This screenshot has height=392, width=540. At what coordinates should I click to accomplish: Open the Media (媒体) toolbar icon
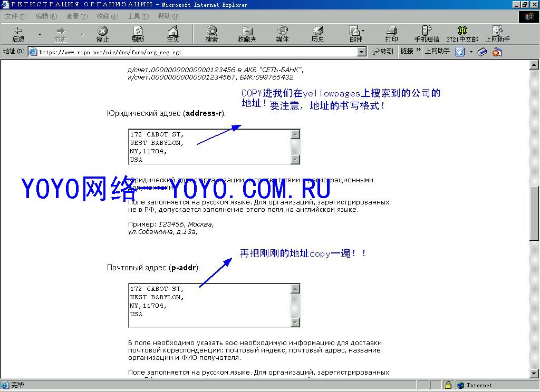pos(283,31)
